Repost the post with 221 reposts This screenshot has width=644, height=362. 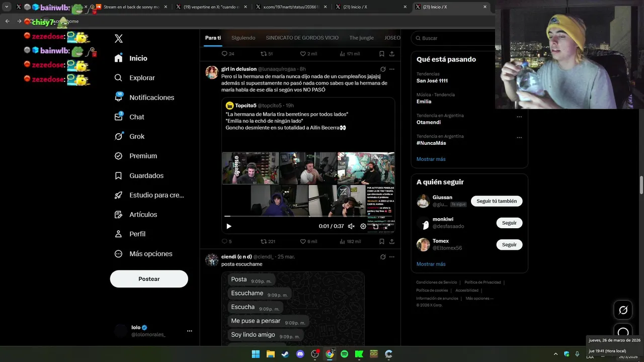[268, 242]
